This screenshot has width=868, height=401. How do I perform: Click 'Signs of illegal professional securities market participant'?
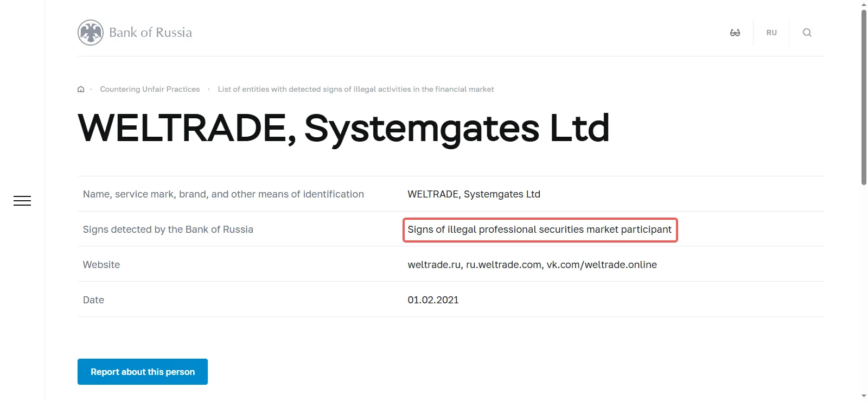[540, 230]
